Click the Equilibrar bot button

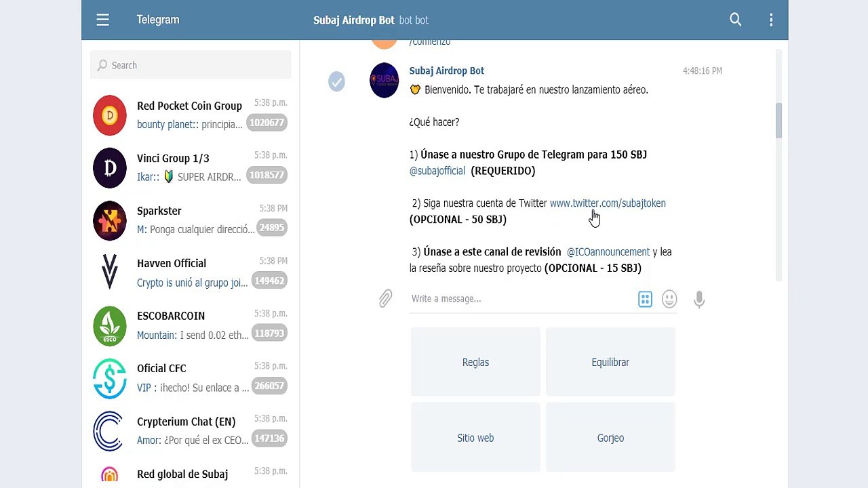[610, 362]
